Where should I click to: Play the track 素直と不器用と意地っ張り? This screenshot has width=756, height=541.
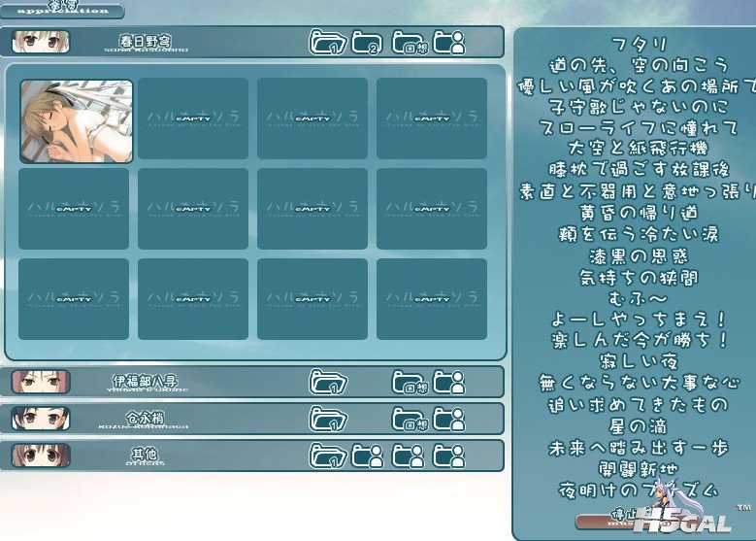[x=638, y=191]
